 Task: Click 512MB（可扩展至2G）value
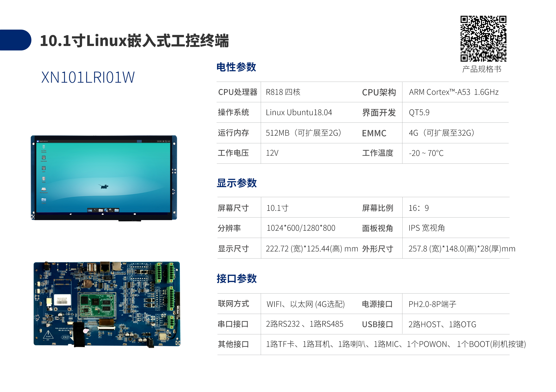pos(304,133)
